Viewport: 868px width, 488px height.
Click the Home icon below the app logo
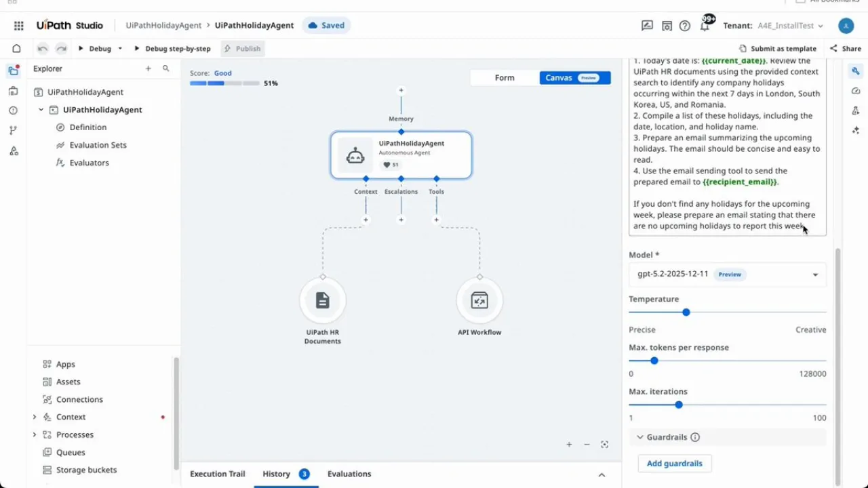pyautogui.click(x=16, y=48)
